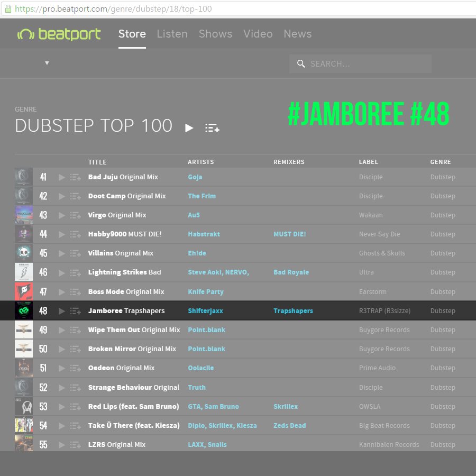Screen dimensions: 476x476
Task: Play track 54 Take Ü There
Action: point(62,426)
